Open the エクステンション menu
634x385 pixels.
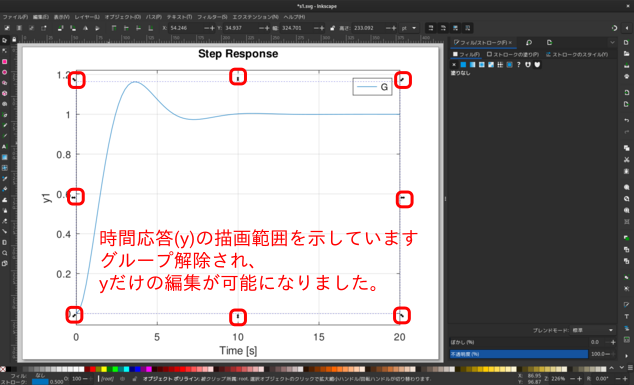[x=256, y=17]
